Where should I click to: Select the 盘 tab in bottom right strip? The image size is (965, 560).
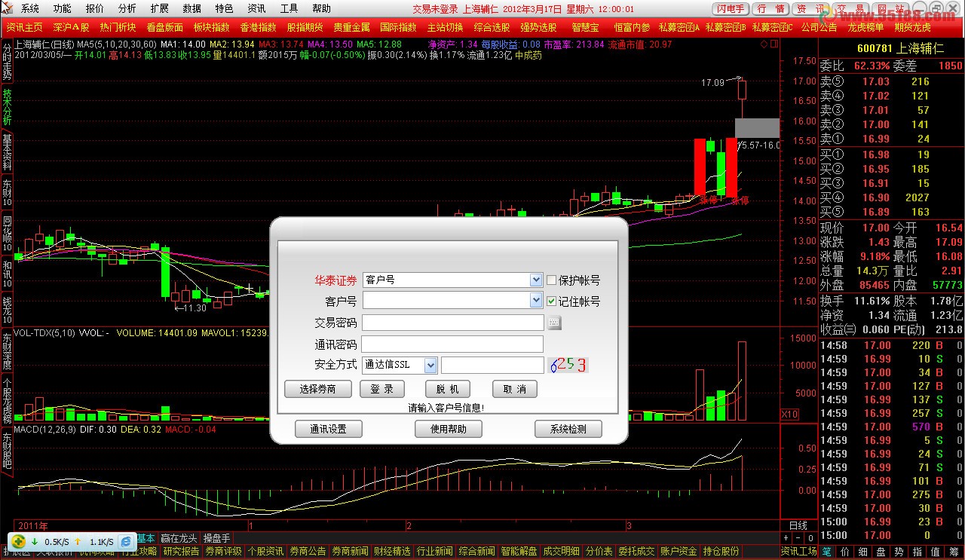(881, 552)
